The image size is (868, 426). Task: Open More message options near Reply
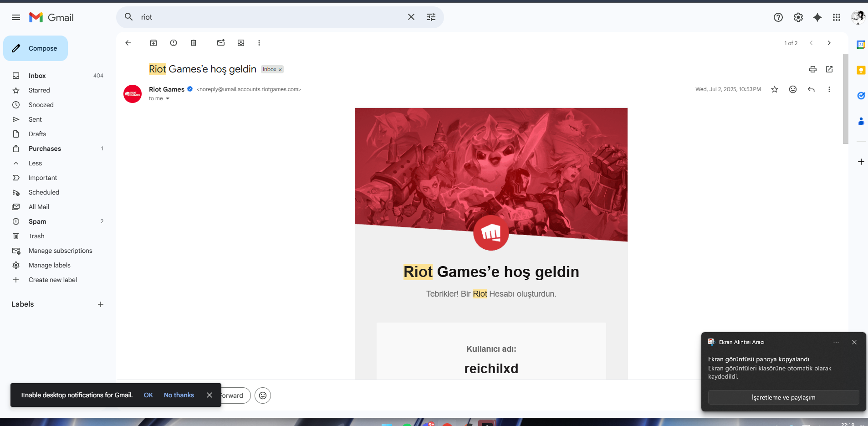point(829,89)
